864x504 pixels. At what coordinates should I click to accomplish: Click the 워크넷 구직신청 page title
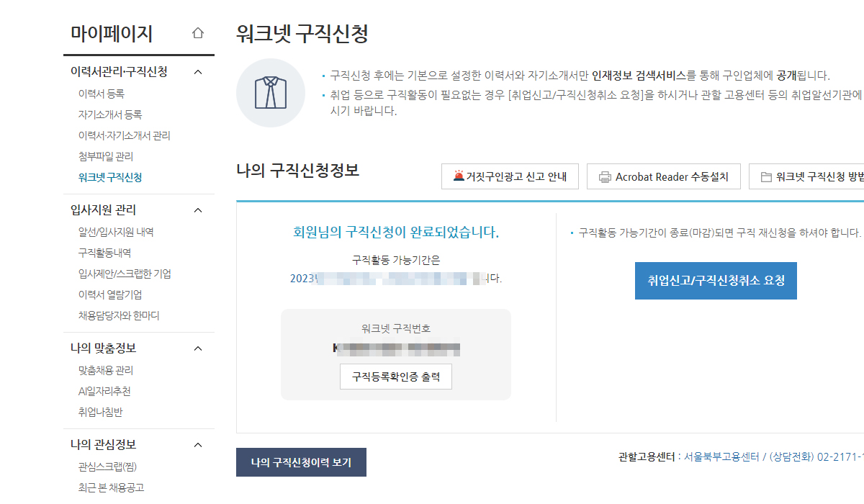coord(302,33)
